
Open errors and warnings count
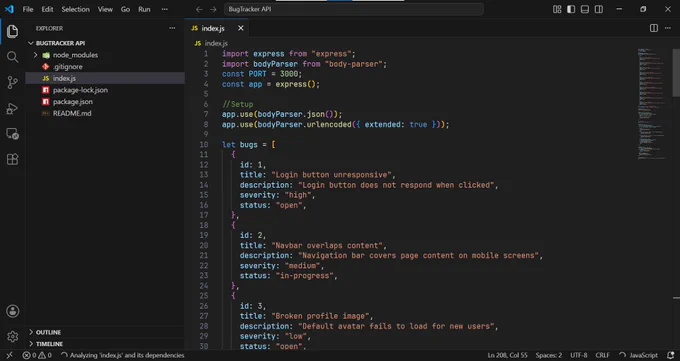pyautogui.click(x=37, y=355)
